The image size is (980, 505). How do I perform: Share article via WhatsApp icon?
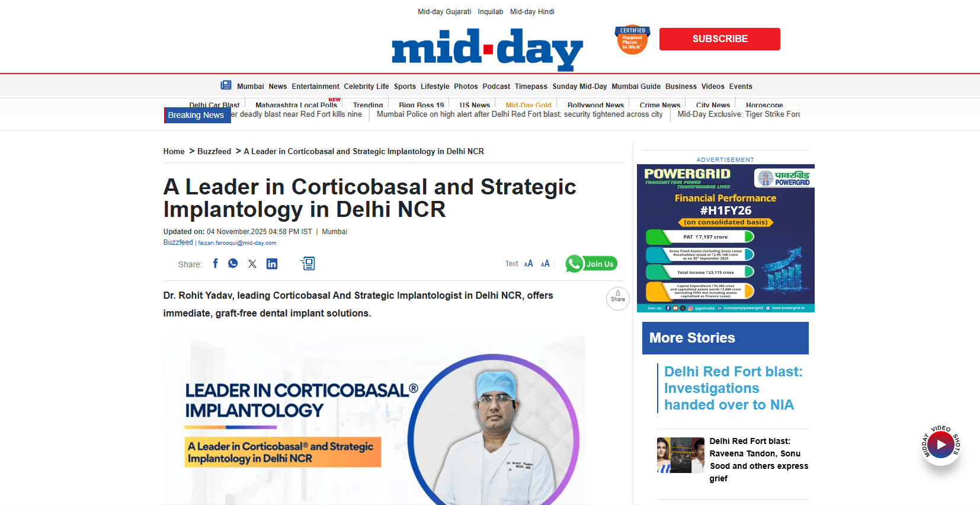[x=233, y=264]
